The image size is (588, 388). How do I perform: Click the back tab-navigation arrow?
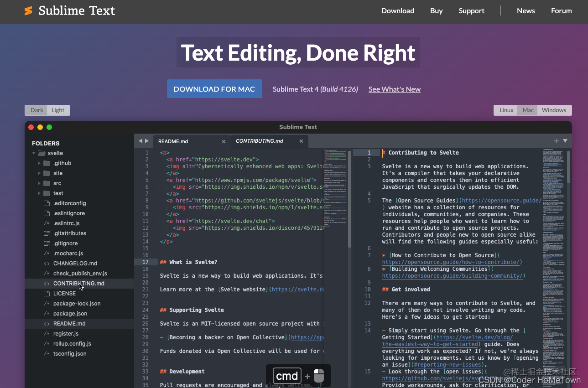[140, 141]
